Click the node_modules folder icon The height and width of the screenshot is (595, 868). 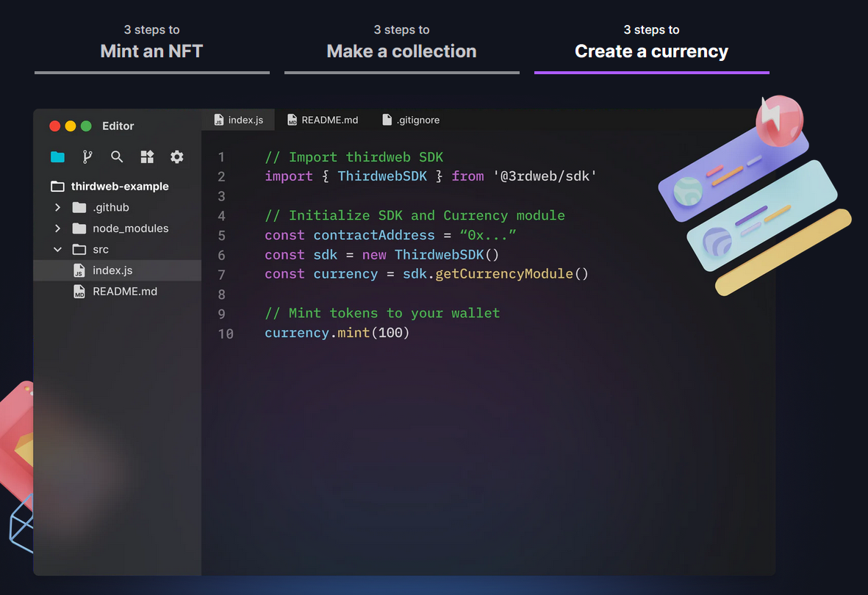click(79, 228)
